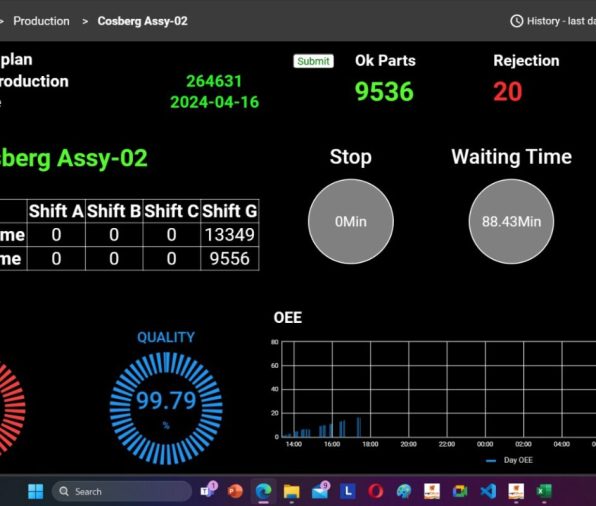Select the Ok Parts value 9536

click(x=384, y=92)
